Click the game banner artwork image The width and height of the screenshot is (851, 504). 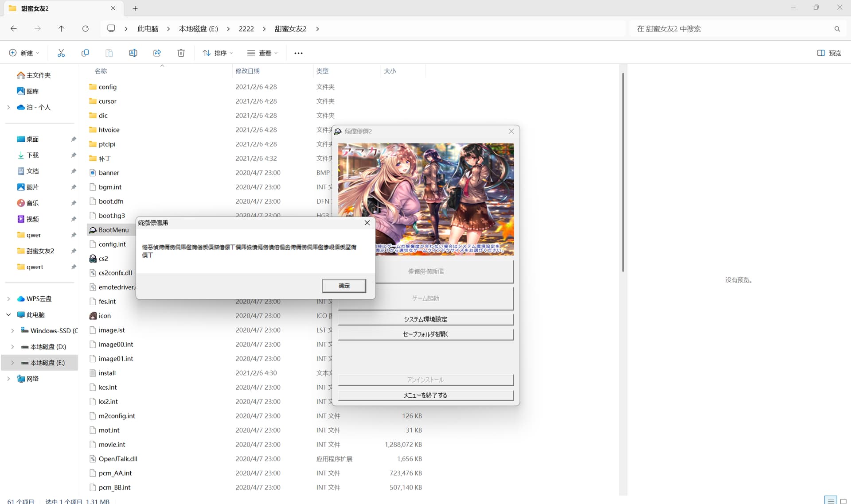pos(425,199)
